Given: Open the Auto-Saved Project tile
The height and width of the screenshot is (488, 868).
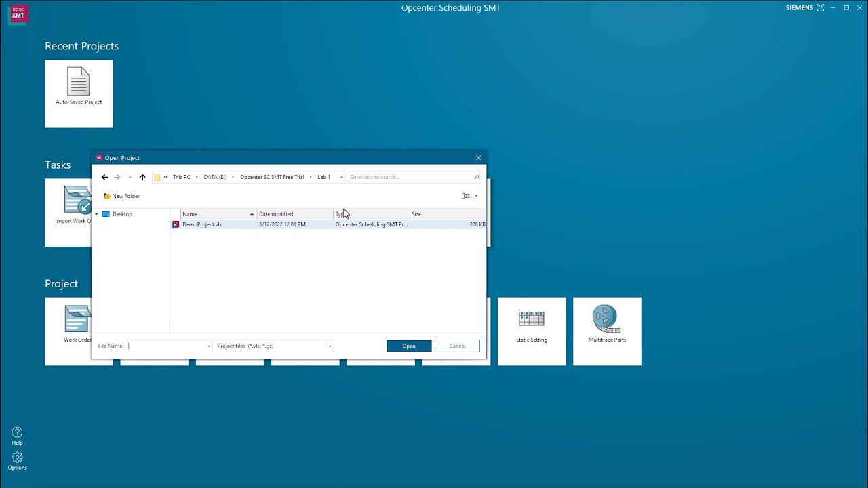Looking at the screenshot, I should pyautogui.click(x=79, y=94).
